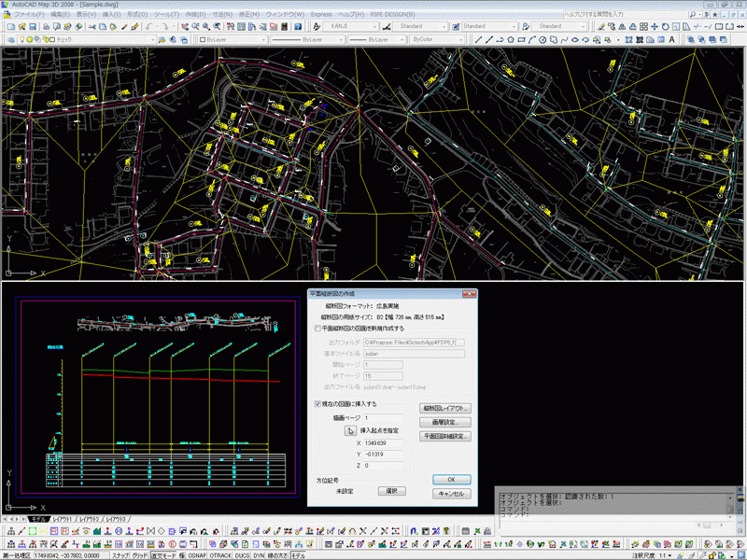747x560 pixels.
Task: Click the multiline Text (A) tool
Action: click(x=671, y=40)
